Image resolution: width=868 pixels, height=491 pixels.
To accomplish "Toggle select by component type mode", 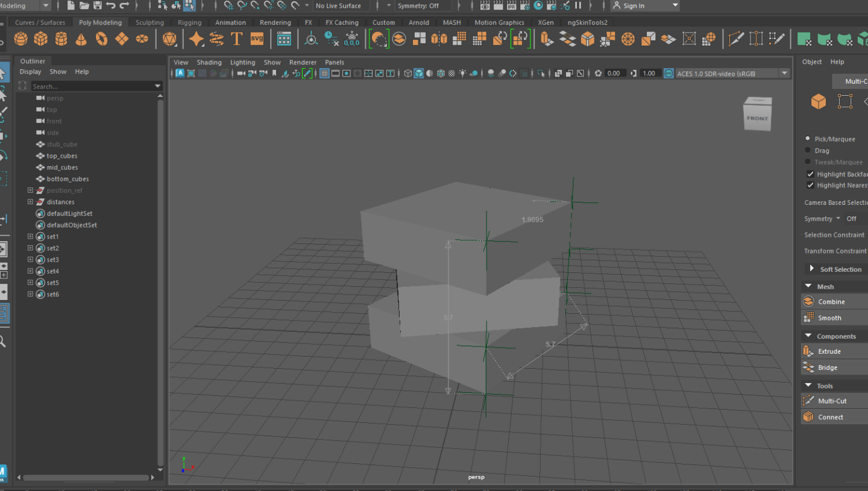I will point(190,5).
